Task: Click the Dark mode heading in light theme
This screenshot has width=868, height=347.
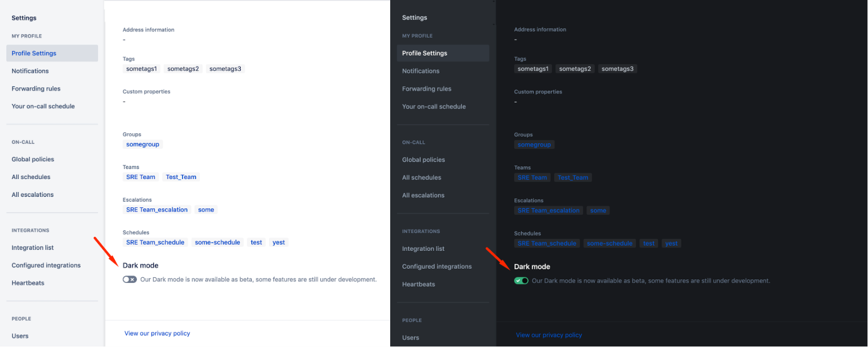Action: click(x=141, y=266)
